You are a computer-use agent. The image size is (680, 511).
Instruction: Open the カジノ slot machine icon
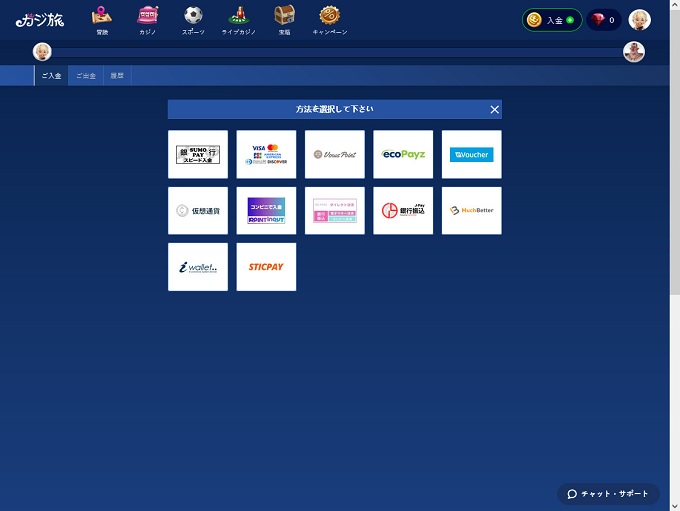tap(148, 18)
